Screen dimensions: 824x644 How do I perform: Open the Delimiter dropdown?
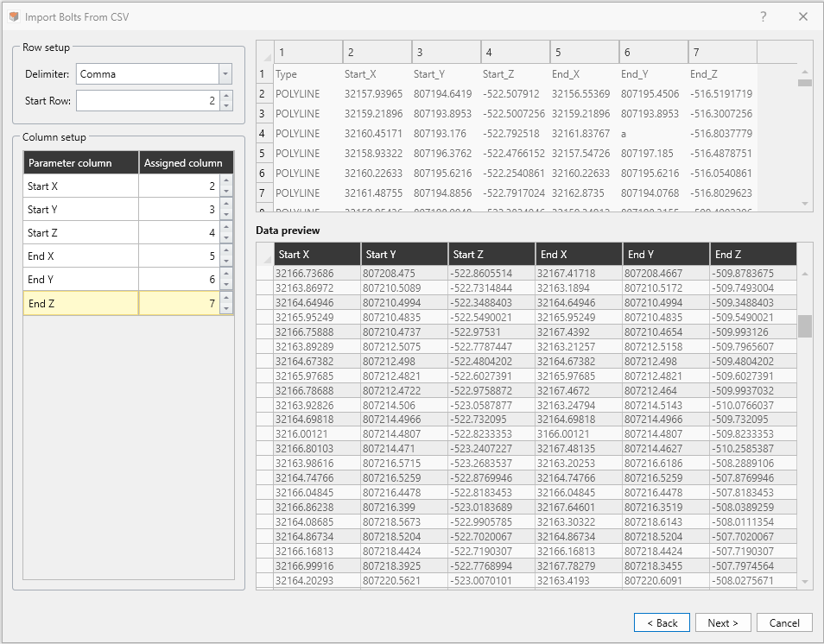225,74
